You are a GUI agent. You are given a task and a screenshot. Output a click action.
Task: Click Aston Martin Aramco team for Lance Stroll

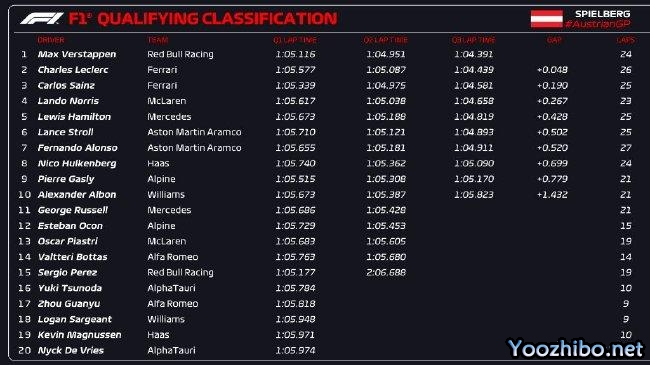[194, 132]
